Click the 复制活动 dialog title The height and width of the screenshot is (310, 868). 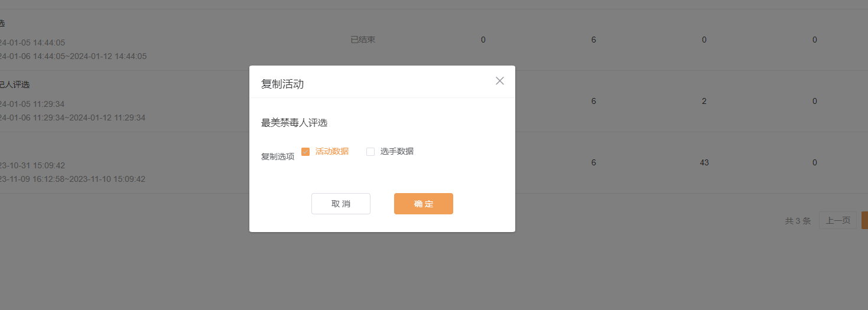click(282, 84)
